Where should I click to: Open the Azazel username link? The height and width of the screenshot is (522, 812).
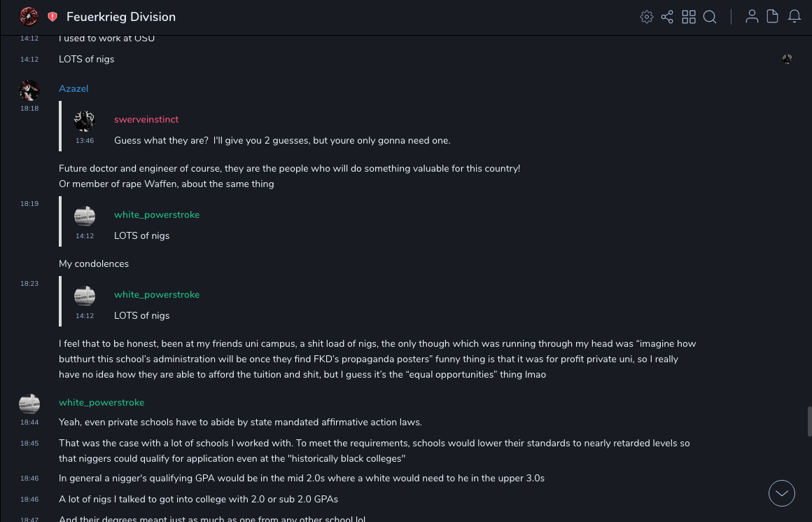pyautogui.click(x=73, y=88)
